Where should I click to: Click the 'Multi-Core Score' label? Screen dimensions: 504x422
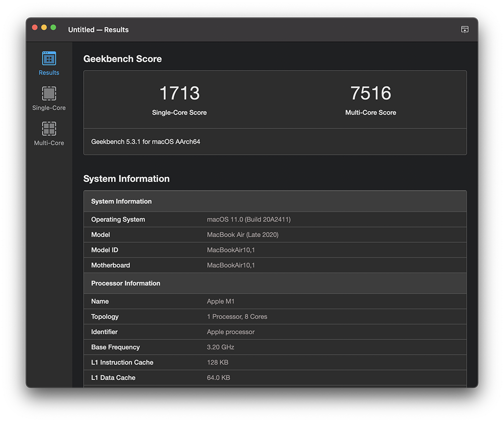click(370, 112)
